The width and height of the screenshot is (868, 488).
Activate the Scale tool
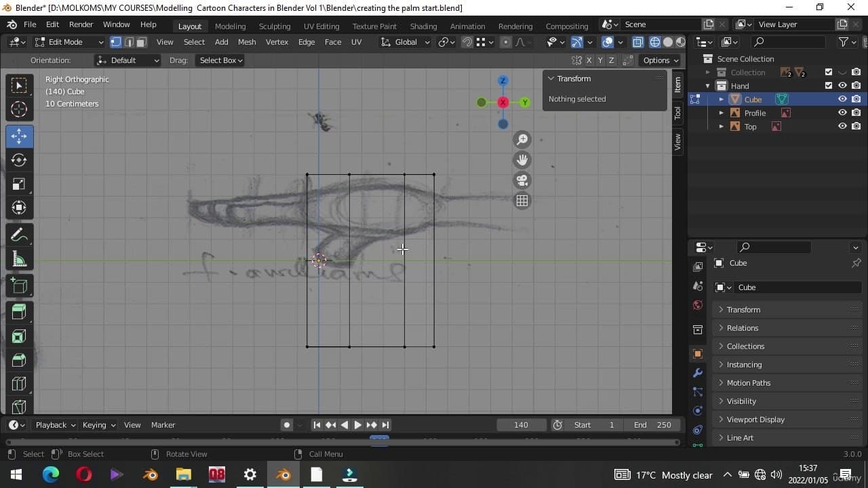pos(19,184)
